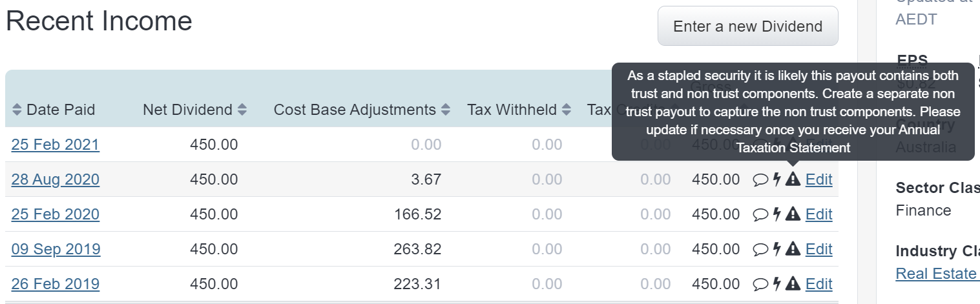980x304 pixels.
Task: Click the lightning bolt icon in 26 Feb 2019 row
Action: pos(777,284)
